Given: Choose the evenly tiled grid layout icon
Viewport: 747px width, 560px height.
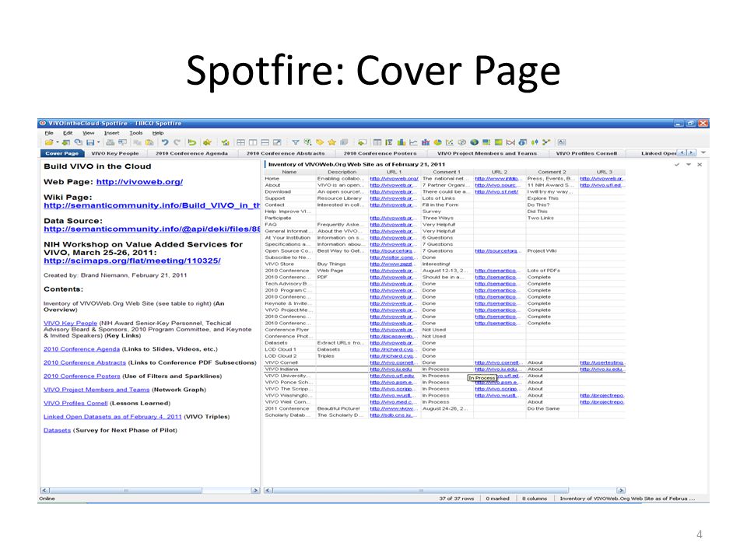Looking at the screenshot, I should (x=240, y=142).
